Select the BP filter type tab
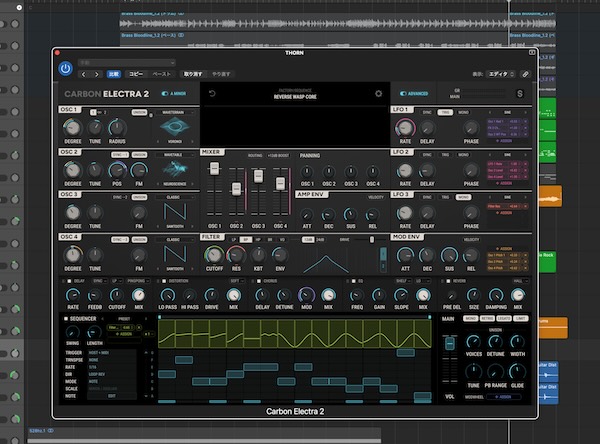This screenshot has width=600, height=444. 246,240
